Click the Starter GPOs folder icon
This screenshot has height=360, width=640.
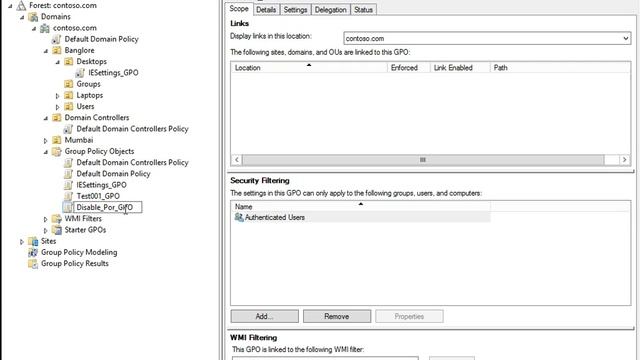pyautogui.click(x=57, y=230)
